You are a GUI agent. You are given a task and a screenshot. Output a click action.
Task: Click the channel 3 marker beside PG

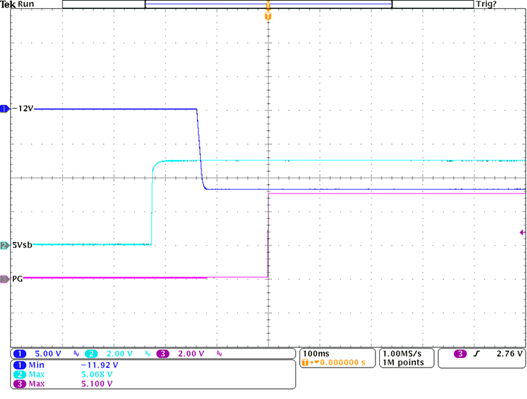[x=4, y=279]
